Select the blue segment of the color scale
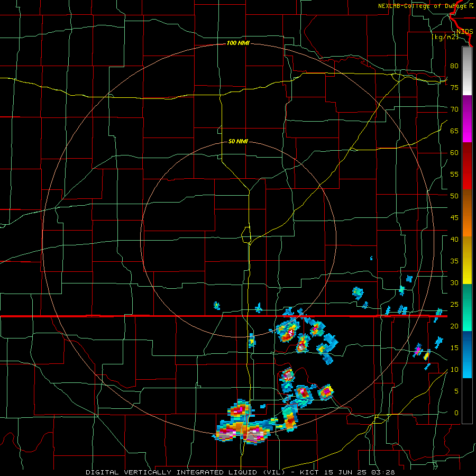Screen dimensions: 476x476 click(467, 354)
